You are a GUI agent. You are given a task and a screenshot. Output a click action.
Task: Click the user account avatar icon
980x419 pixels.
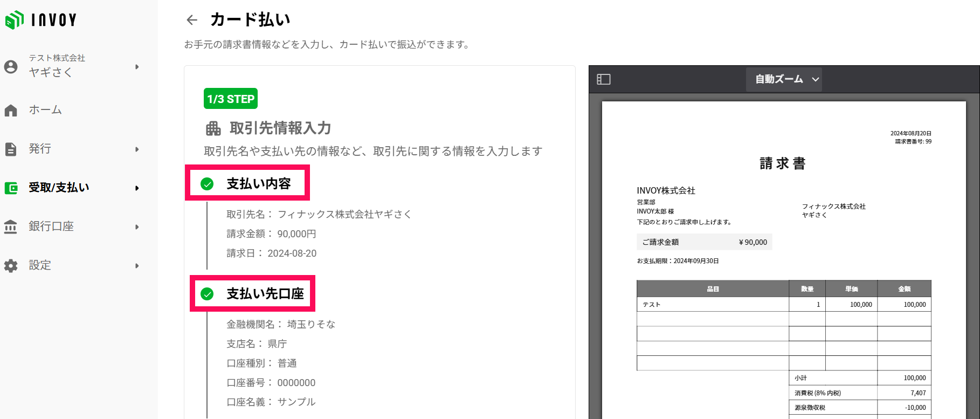pyautogui.click(x=11, y=67)
